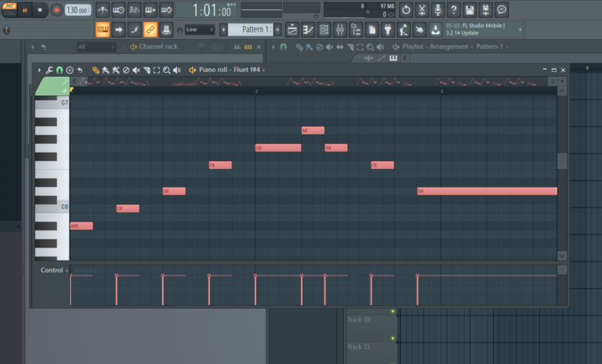Click the microphone one-click recording icon
The height and width of the screenshot is (364, 602).
(x=437, y=10)
